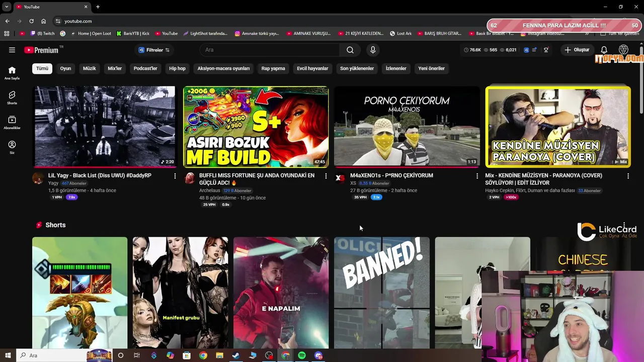Open the BANNED! short
The height and width of the screenshot is (362, 644).
tap(381, 293)
